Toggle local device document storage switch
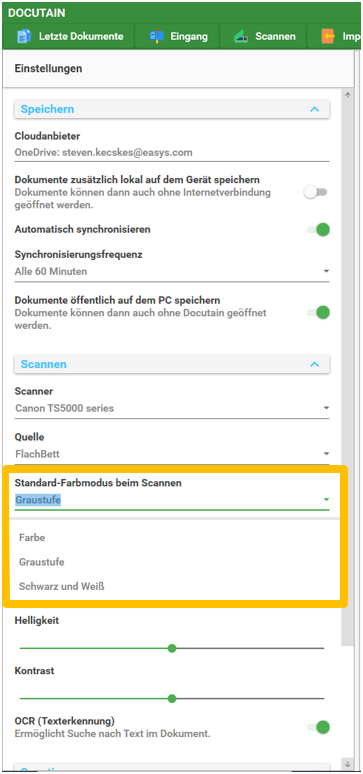This screenshot has height=774, width=363. [316, 193]
